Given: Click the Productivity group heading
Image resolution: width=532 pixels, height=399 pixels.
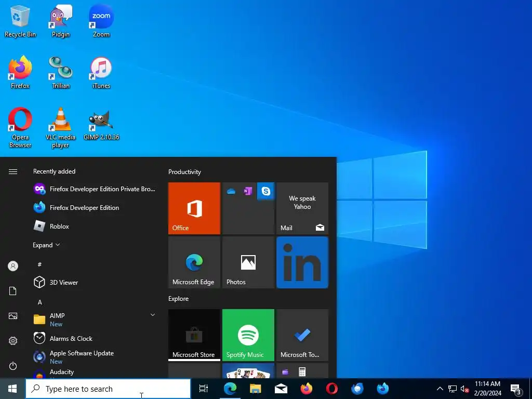Looking at the screenshot, I should pos(184,172).
